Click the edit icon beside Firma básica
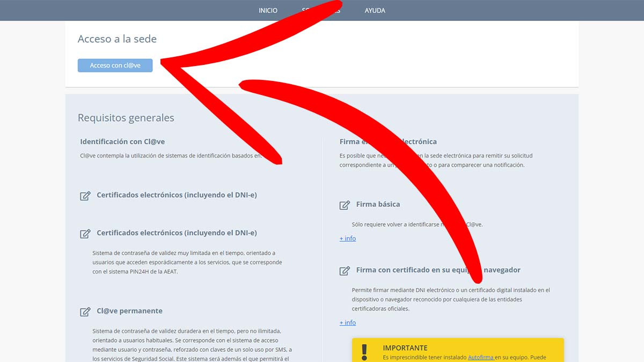The image size is (644, 362). (345, 205)
